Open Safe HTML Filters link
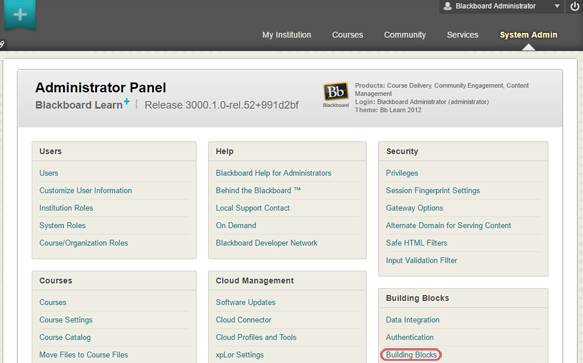 point(416,243)
